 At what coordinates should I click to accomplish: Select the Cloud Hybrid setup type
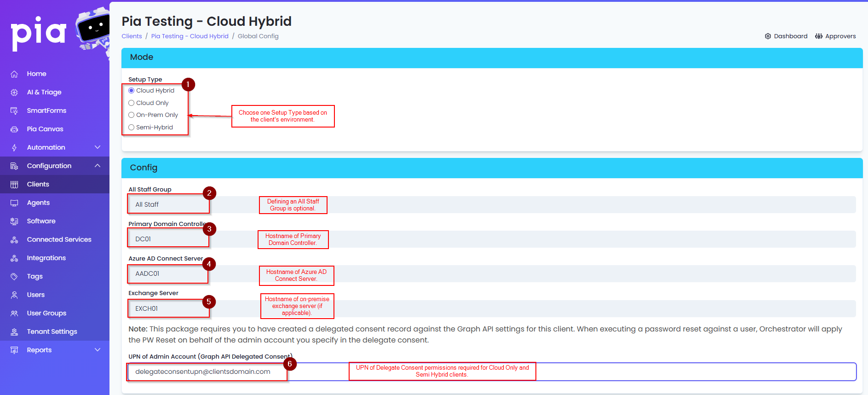click(x=131, y=91)
